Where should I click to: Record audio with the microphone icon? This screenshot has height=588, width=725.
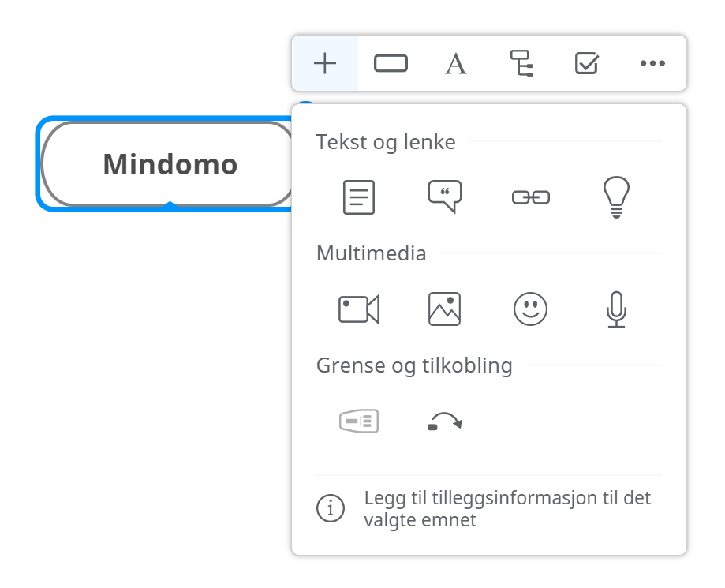[x=616, y=308]
